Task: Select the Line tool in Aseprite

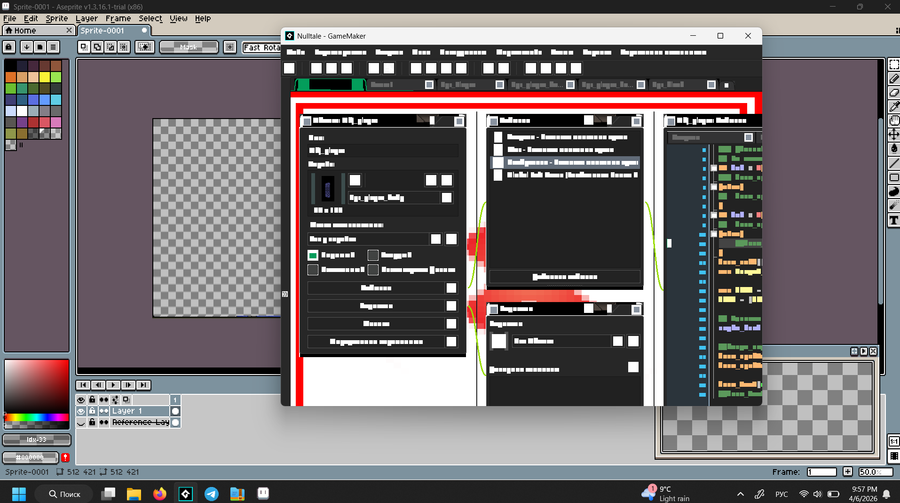Action: coord(894,164)
